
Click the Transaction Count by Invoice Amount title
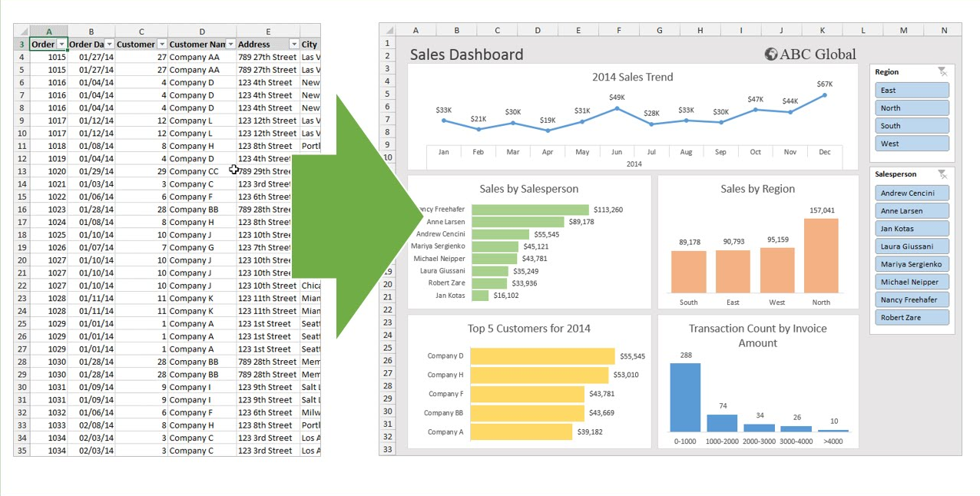[x=757, y=336]
